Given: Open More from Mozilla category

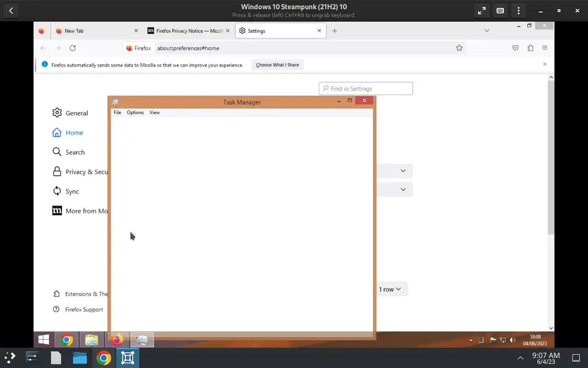Looking at the screenshot, I should (x=80, y=211).
